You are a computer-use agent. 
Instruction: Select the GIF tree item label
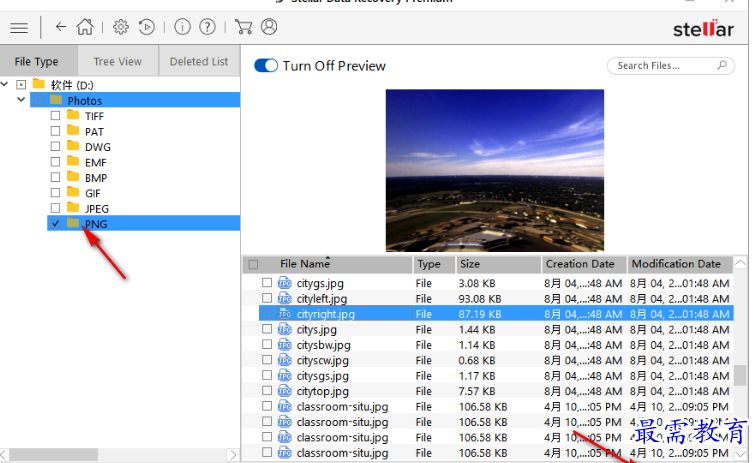click(x=93, y=193)
